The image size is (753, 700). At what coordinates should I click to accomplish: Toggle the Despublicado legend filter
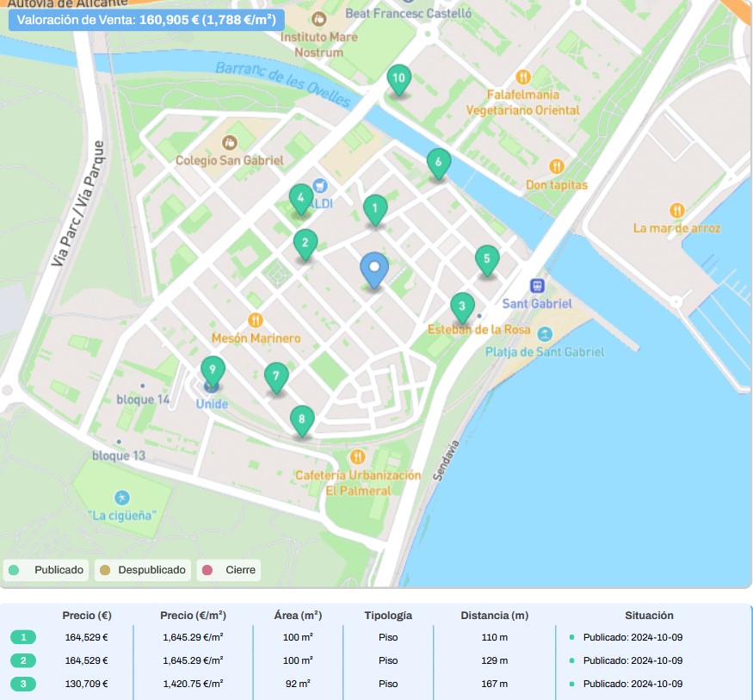143,570
